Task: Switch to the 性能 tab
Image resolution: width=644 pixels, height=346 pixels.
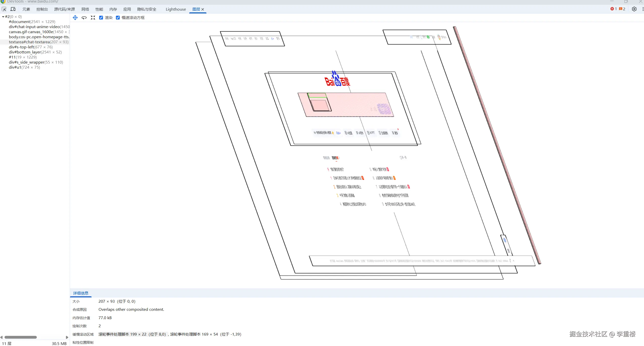Action: tap(99, 9)
